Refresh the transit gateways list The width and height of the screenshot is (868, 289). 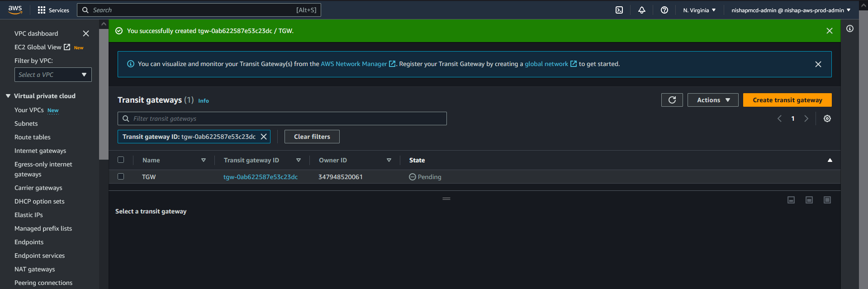(672, 100)
